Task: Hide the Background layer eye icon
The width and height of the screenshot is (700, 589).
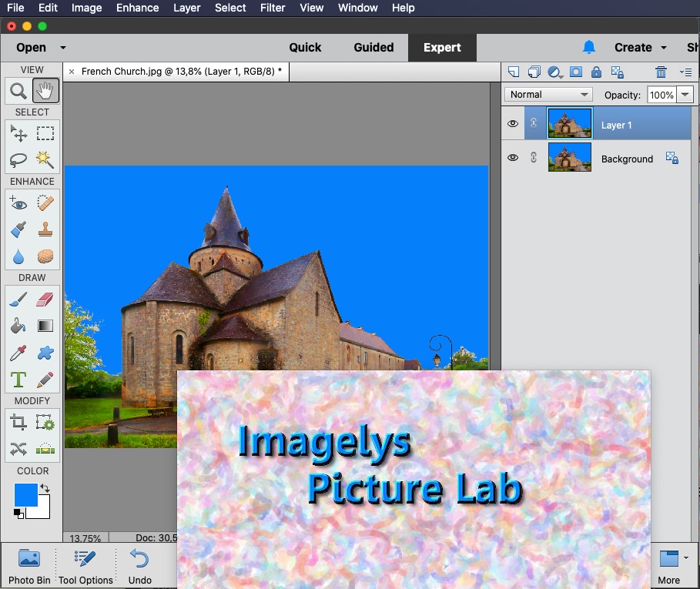Action: click(x=513, y=158)
